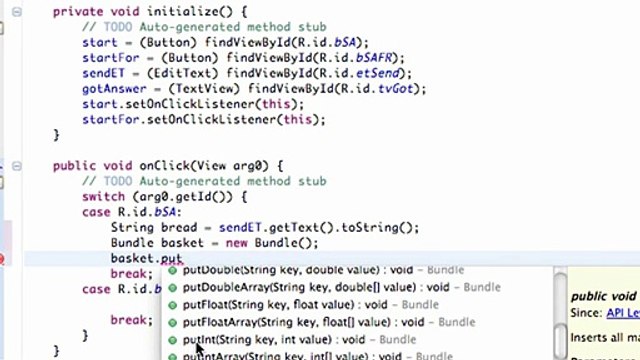Collapse the onClick() method fold marker
This screenshot has height=360, width=640.
click(x=17, y=166)
